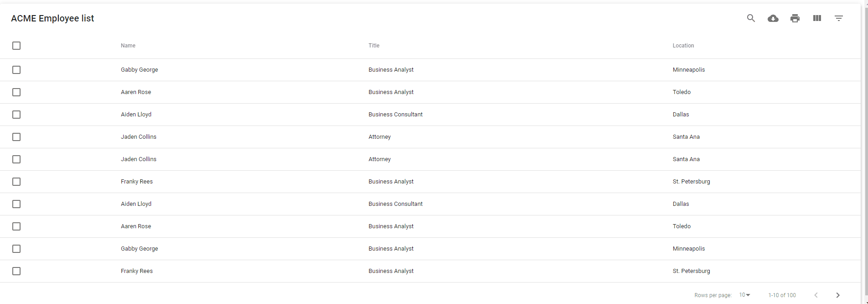Check the first Aiden Lloyd row
The height and width of the screenshot is (304, 868).
click(x=16, y=115)
